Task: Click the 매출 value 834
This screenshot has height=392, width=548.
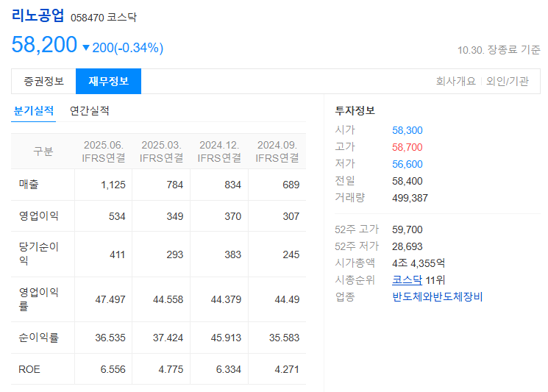Action: coord(232,185)
